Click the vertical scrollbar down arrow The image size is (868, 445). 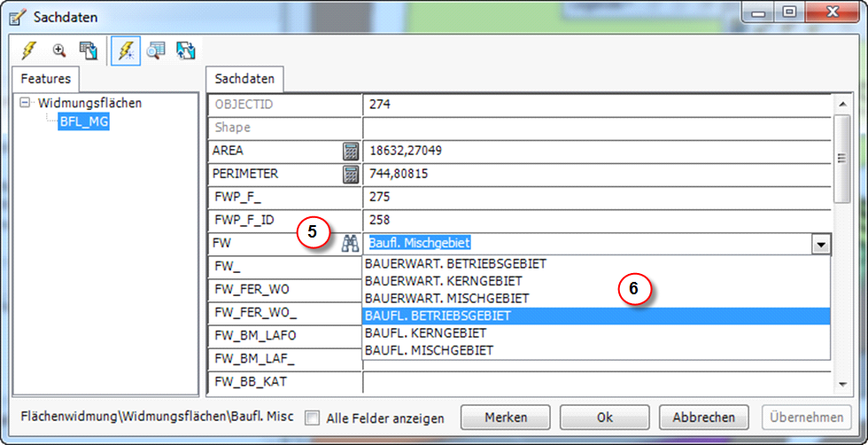click(x=841, y=382)
